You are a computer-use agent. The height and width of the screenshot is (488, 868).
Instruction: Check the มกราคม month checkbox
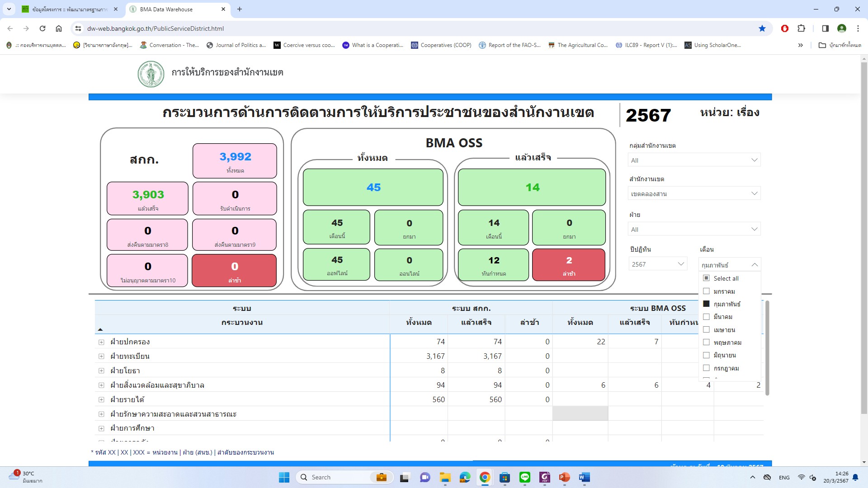coord(706,291)
